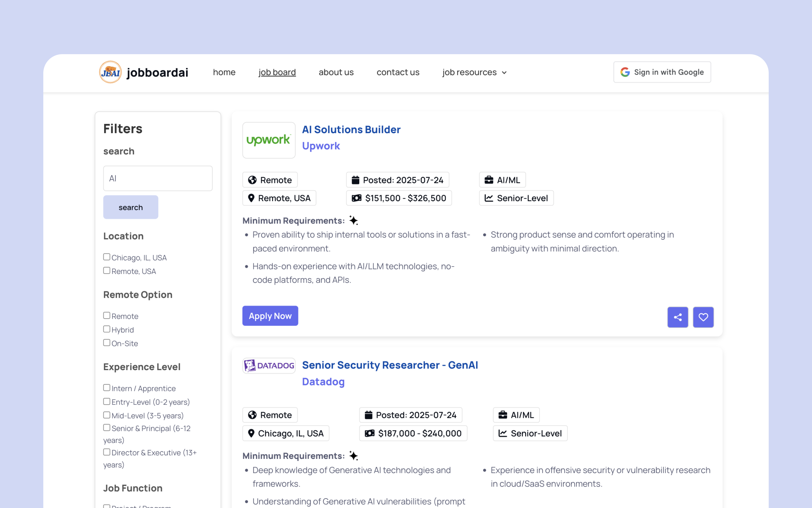The width and height of the screenshot is (812, 508).
Task: Click money icon by $187,000 - $240,000
Action: [369, 433]
